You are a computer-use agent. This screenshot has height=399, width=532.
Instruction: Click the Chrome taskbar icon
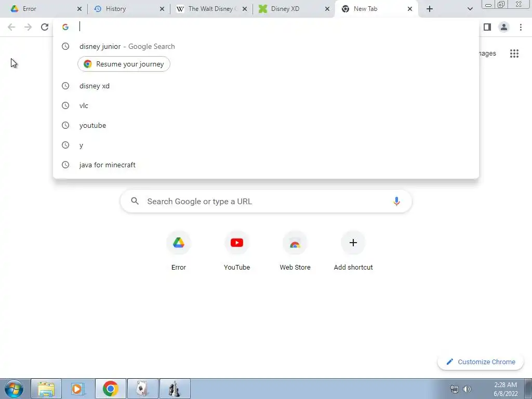110,389
